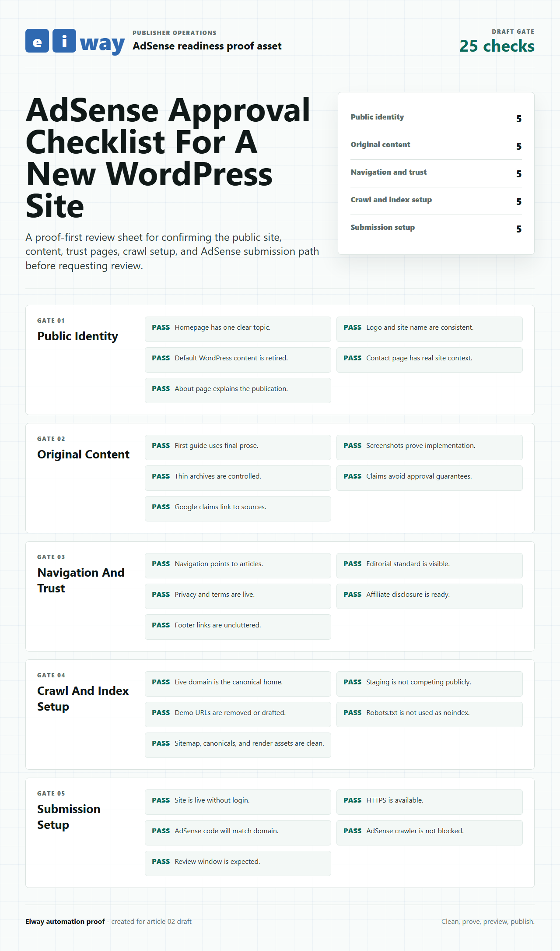Screen dimensions: 560x951
Task: Click the 'GATE 04' label
Action: coord(51,675)
